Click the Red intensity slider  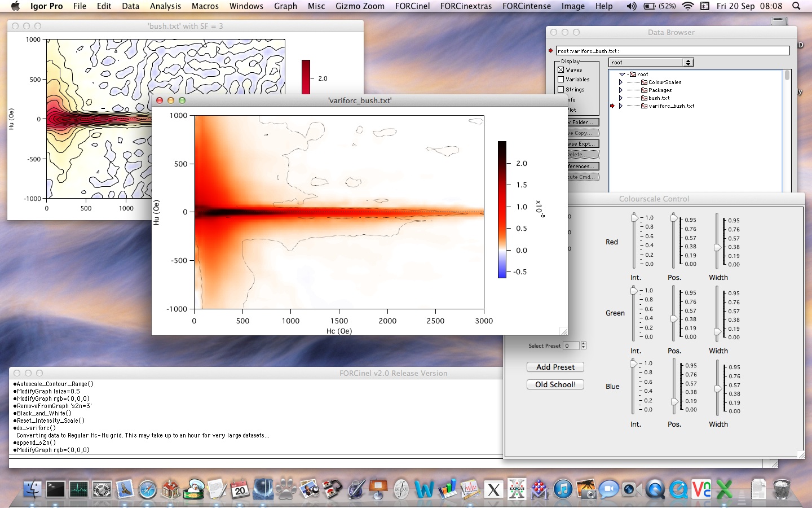click(x=634, y=218)
